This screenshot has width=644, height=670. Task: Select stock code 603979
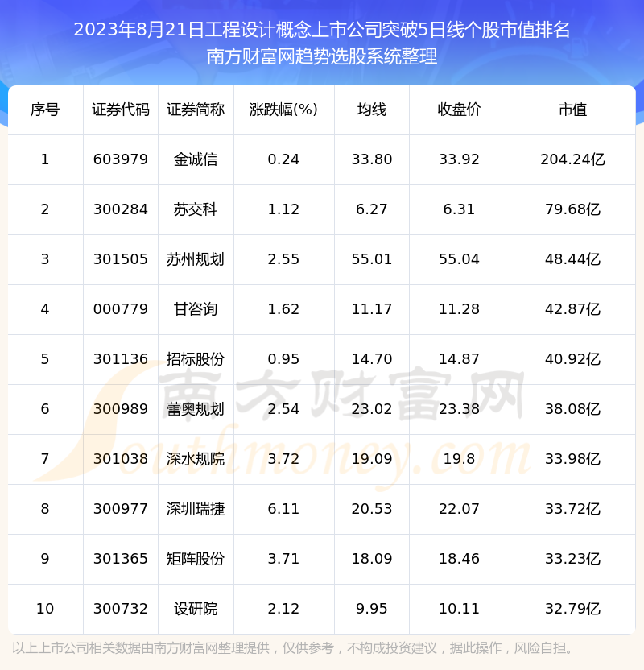click(121, 159)
